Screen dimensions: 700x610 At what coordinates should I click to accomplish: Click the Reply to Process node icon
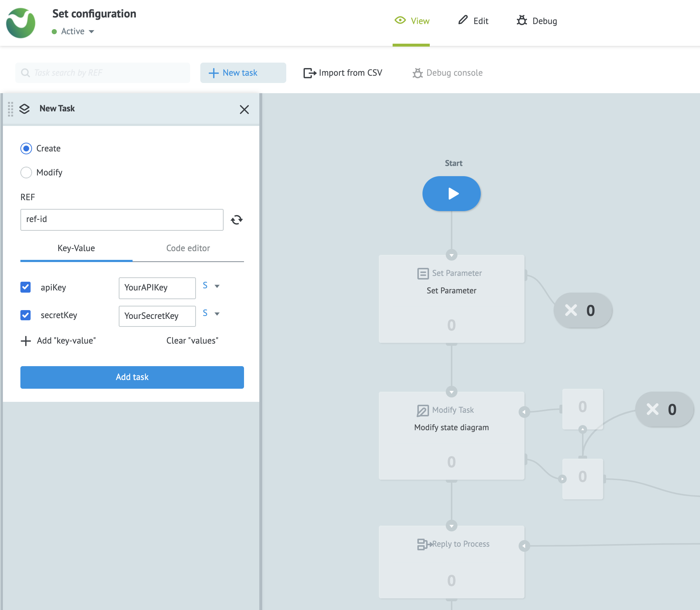[x=423, y=544]
